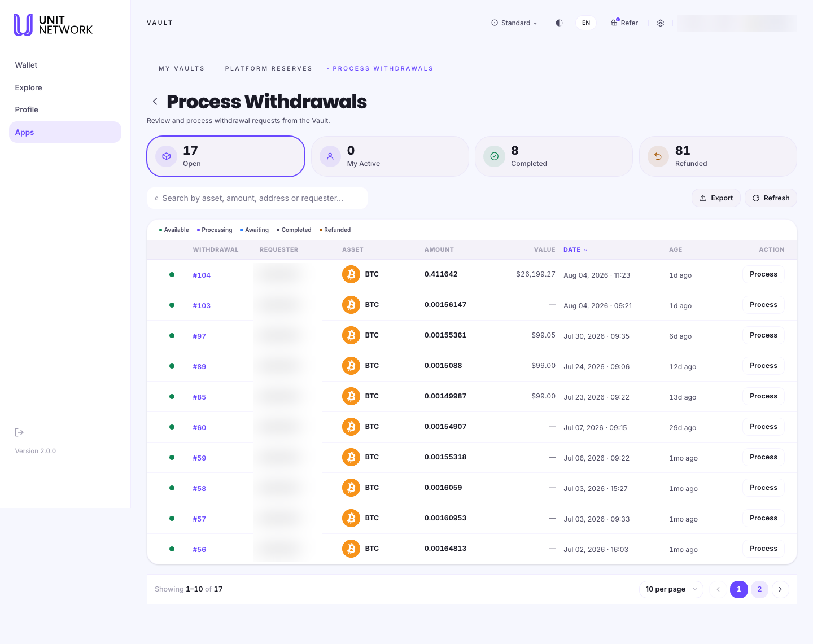This screenshot has width=813, height=644.
Task: Open Apps in the sidebar
Action: click(x=65, y=132)
